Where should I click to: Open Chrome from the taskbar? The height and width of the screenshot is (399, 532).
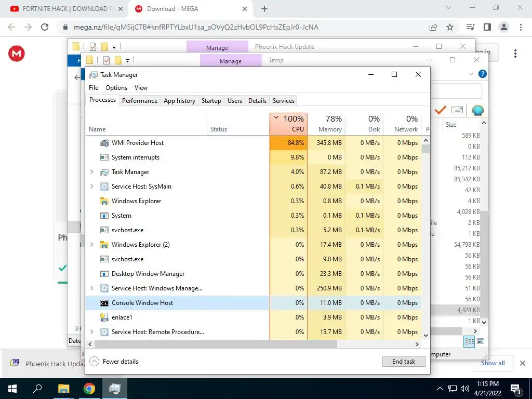89,389
